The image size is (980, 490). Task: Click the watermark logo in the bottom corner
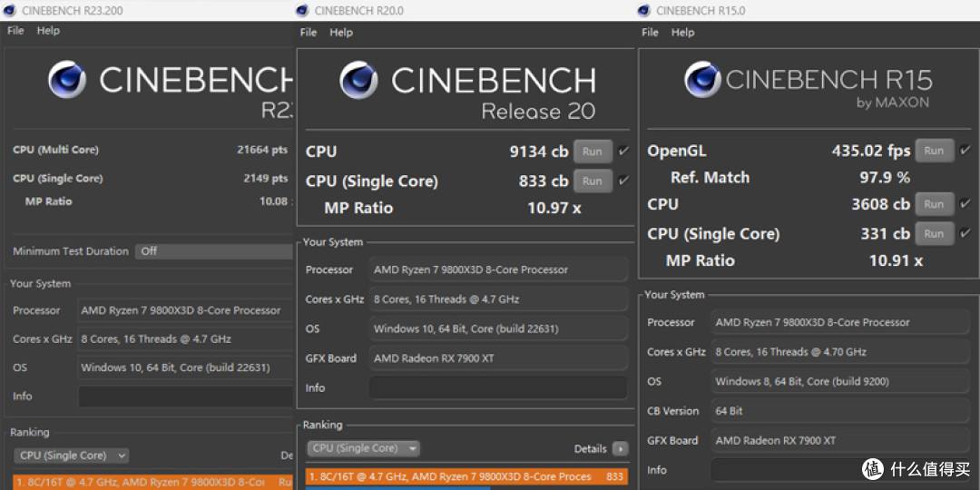(x=874, y=468)
